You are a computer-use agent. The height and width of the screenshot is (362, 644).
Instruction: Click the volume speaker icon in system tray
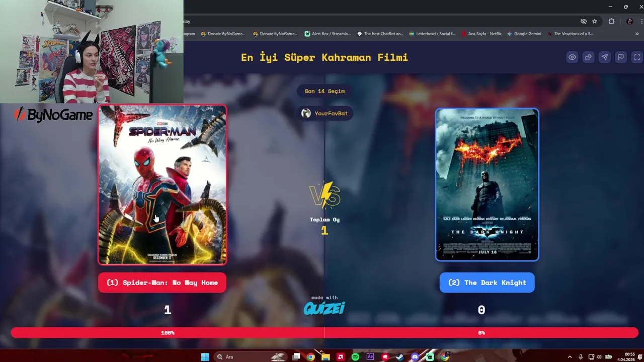click(x=599, y=357)
